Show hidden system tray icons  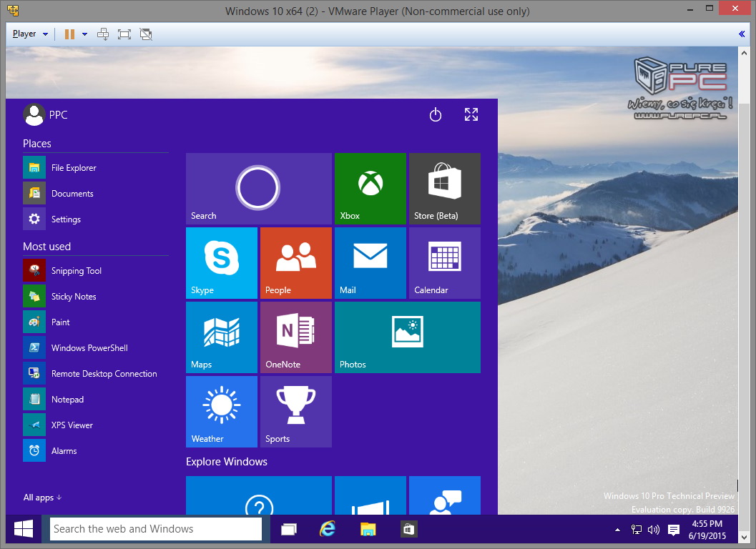pos(617,530)
